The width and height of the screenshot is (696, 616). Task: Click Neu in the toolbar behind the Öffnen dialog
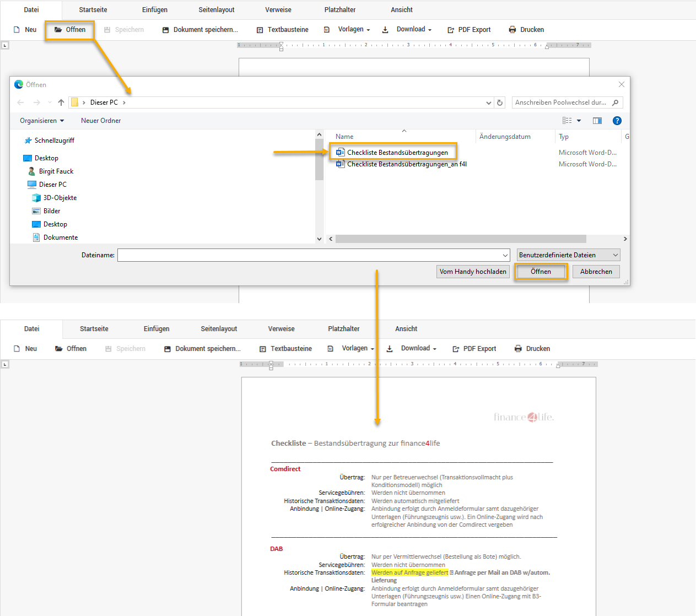25,30
